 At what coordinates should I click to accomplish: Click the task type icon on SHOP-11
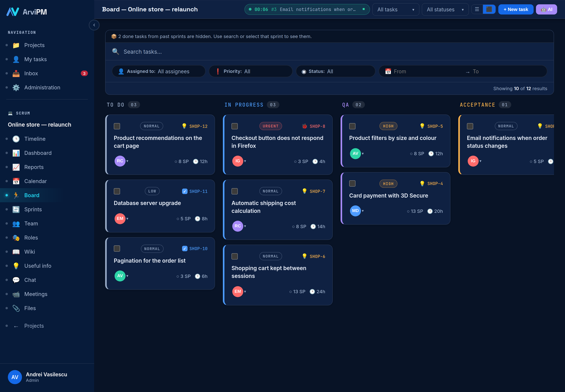click(185, 191)
